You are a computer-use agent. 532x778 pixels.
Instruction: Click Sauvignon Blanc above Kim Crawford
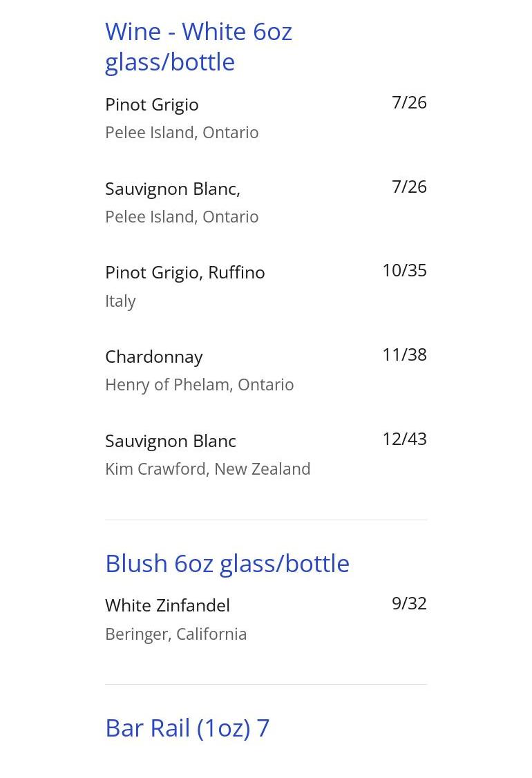click(171, 441)
